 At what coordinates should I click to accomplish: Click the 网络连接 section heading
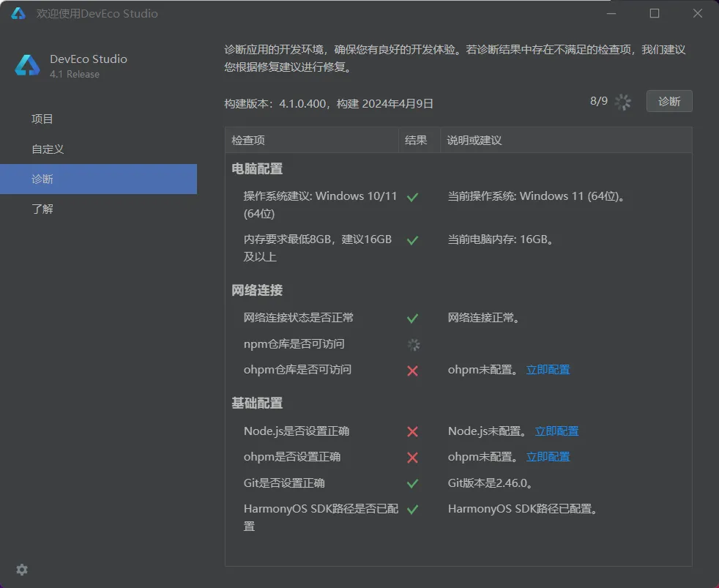pyautogui.click(x=257, y=290)
